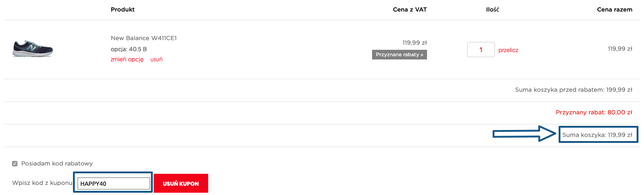Recalculate cart with 'przelicz' link
The image size is (644, 195).
coord(508,50)
